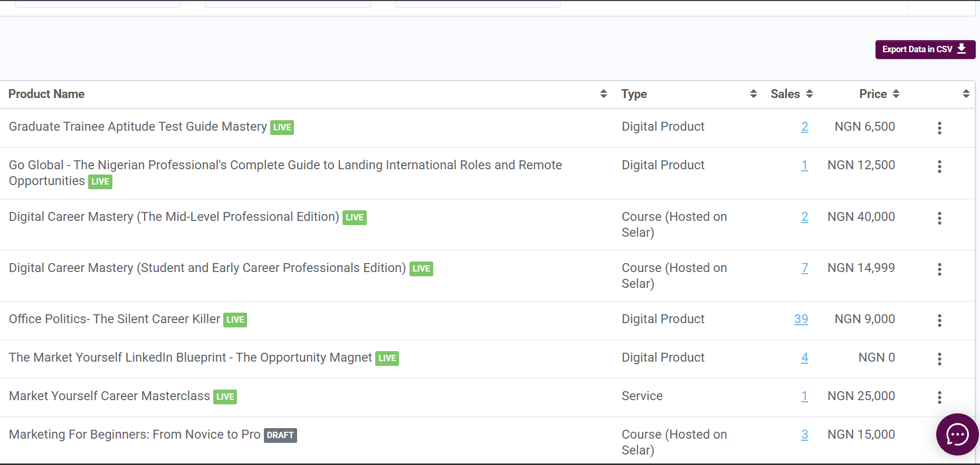Click Marketing For Beginners: From Novice to Pro
This screenshot has width=980, height=465.
(135, 434)
